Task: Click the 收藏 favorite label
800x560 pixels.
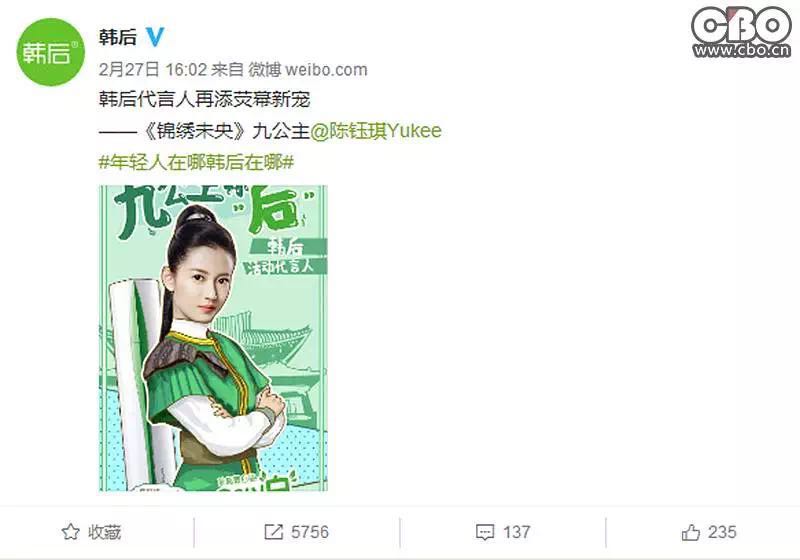Action: click(x=105, y=532)
